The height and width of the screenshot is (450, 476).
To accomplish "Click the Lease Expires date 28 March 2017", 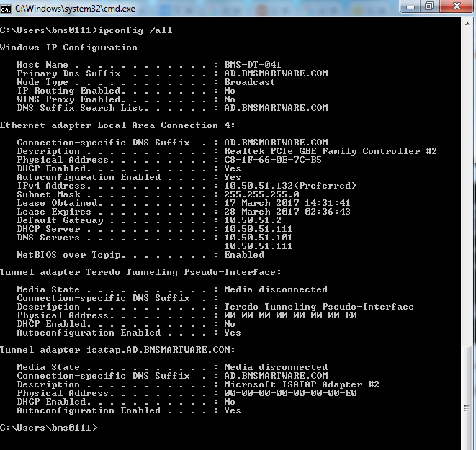I will (x=261, y=212).
